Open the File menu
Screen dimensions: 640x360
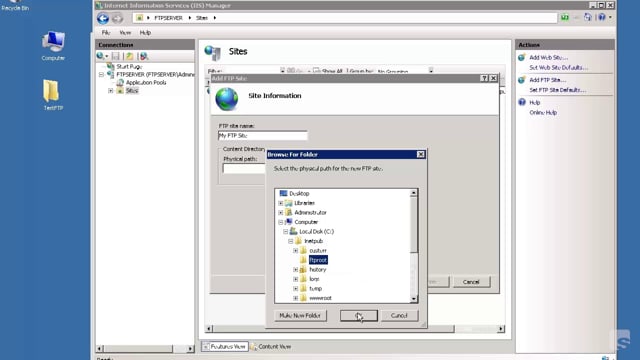[x=106, y=33]
